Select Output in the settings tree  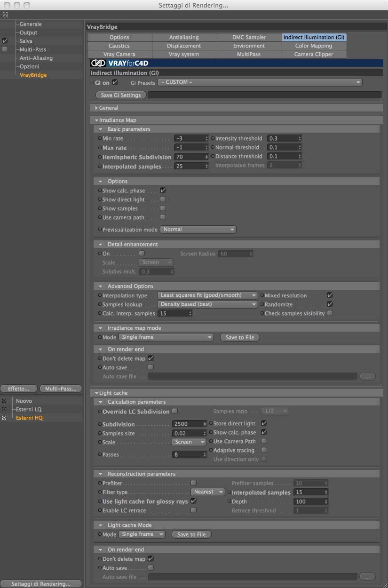pos(28,32)
